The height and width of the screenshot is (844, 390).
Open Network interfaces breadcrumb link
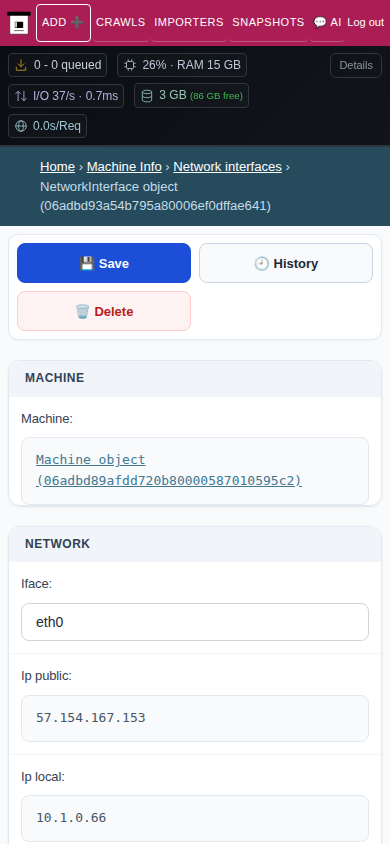(228, 167)
